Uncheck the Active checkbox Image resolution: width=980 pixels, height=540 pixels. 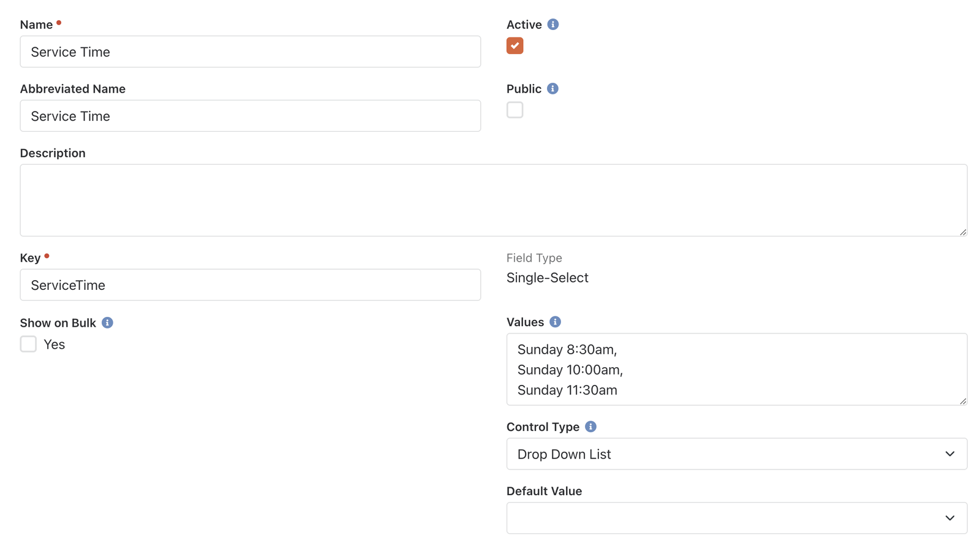click(x=514, y=46)
